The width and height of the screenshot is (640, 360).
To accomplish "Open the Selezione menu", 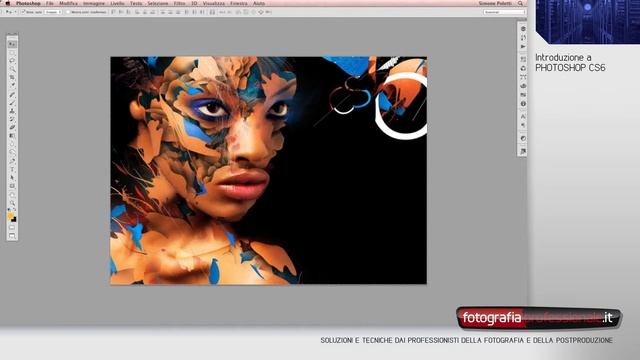I will click(x=158, y=3).
